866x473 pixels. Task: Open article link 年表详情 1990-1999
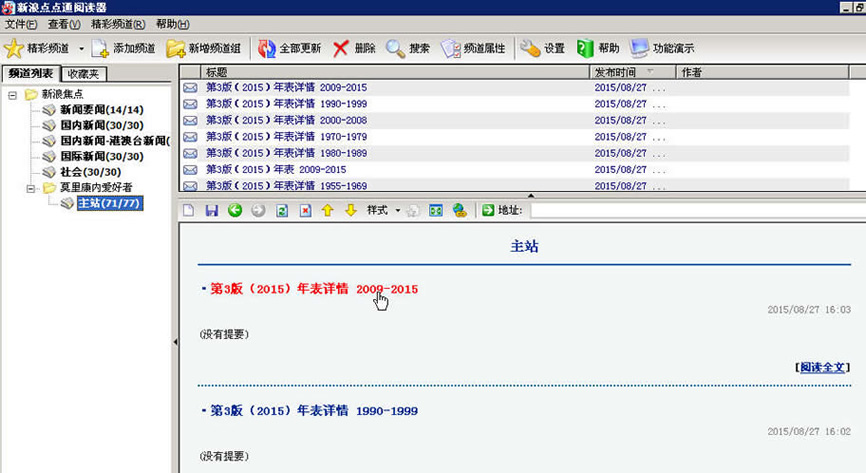pyautogui.click(x=314, y=411)
